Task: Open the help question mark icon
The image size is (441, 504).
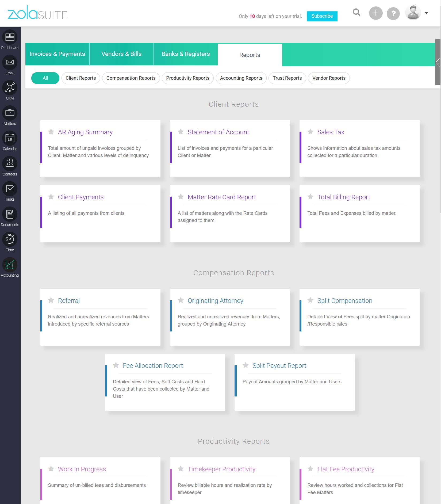Action: [393, 13]
